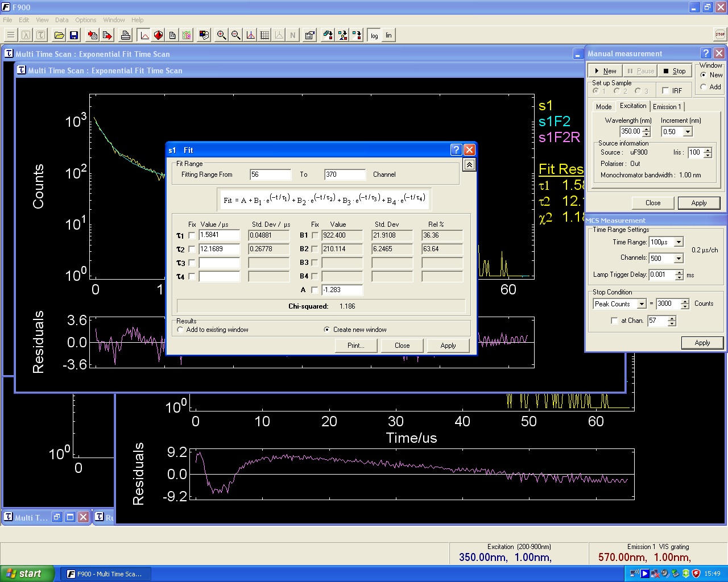Switch to log scale button
This screenshot has width=728, height=582.
click(374, 35)
